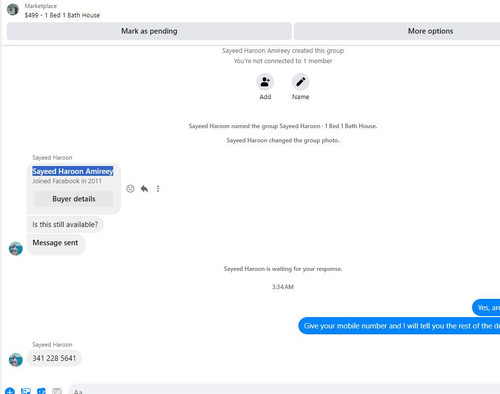Open the Marketplace listing thumbnail at top
Image resolution: width=500 pixels, height=394 pixels.
click(x=13, y=9)
